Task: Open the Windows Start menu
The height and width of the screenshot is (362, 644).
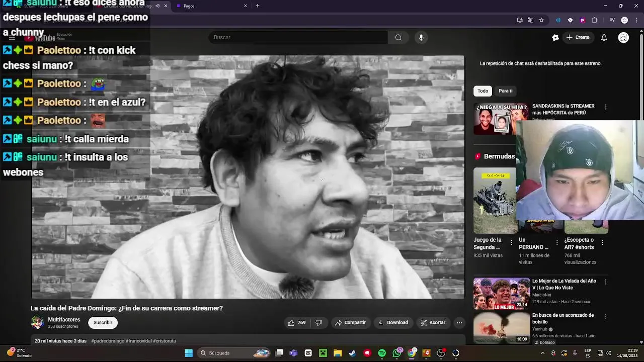Action: click(x=189, y=353)
